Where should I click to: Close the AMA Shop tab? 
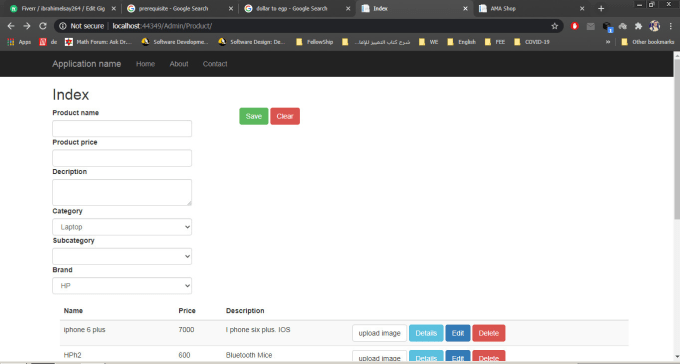coord(582,9)
